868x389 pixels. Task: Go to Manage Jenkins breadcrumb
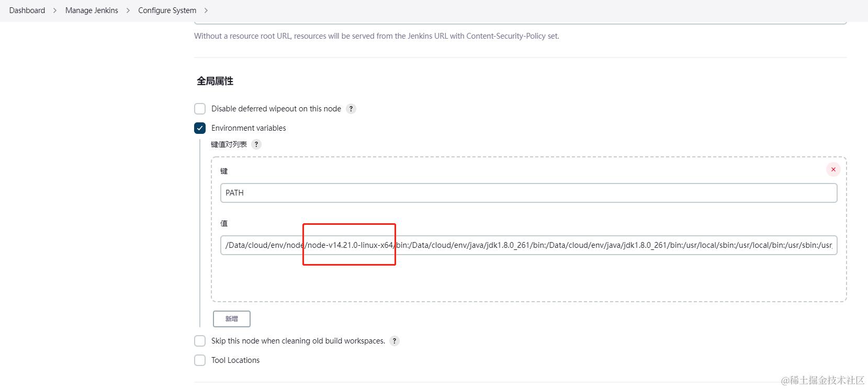pyautogui.click(x=92, y=10)
